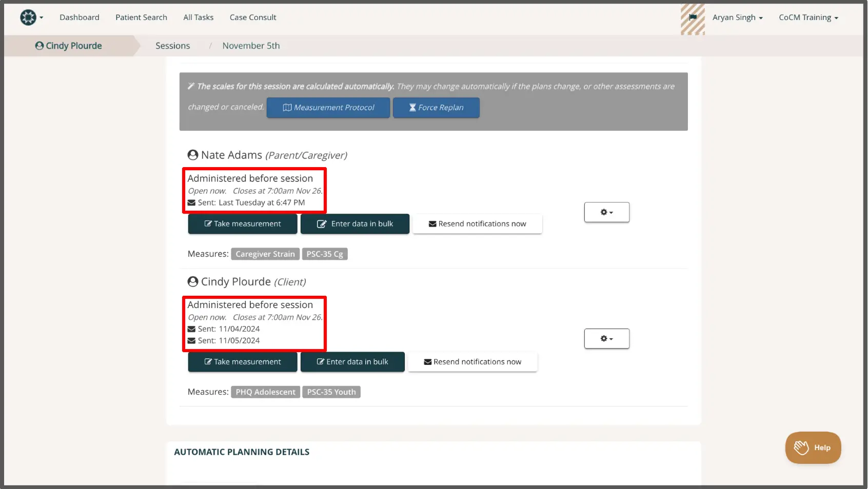Open the Sessions breadcrumb link

click(172, 46)
